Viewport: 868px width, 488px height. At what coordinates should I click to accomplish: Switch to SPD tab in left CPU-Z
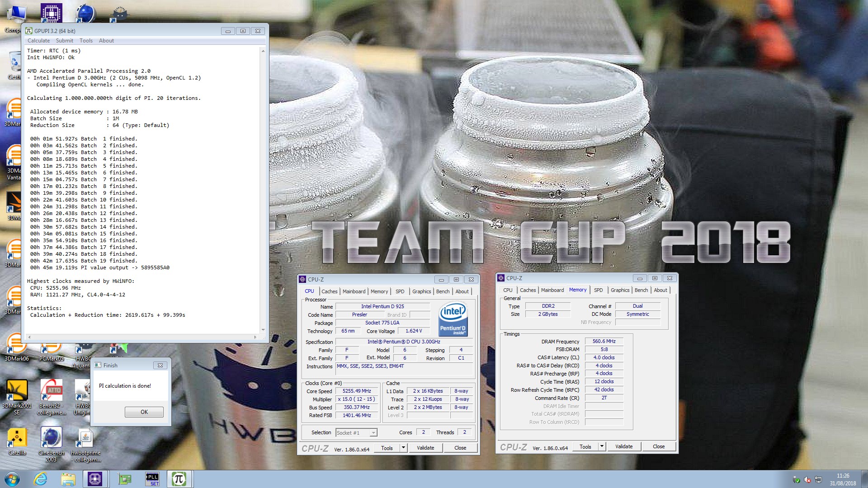[400, 291]
